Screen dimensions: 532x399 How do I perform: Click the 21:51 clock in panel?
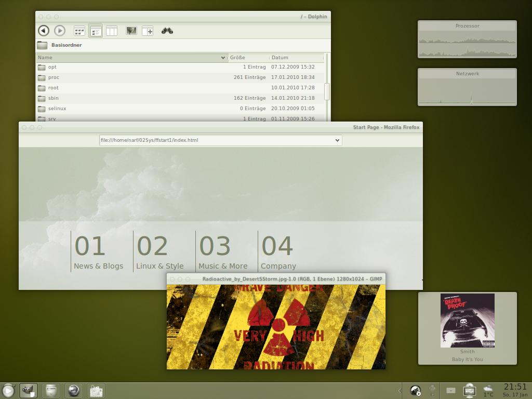coord(515,387)
